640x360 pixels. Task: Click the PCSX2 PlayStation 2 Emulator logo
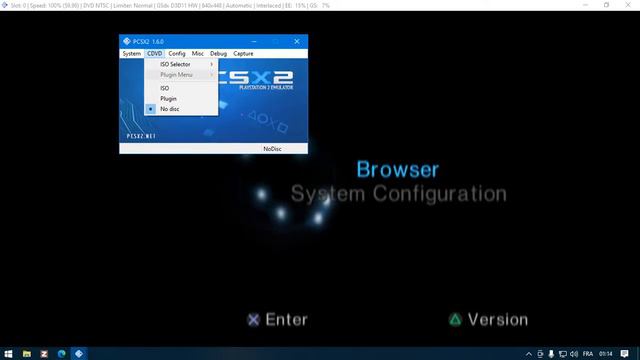pyautogui.click(x=256, y=80)
